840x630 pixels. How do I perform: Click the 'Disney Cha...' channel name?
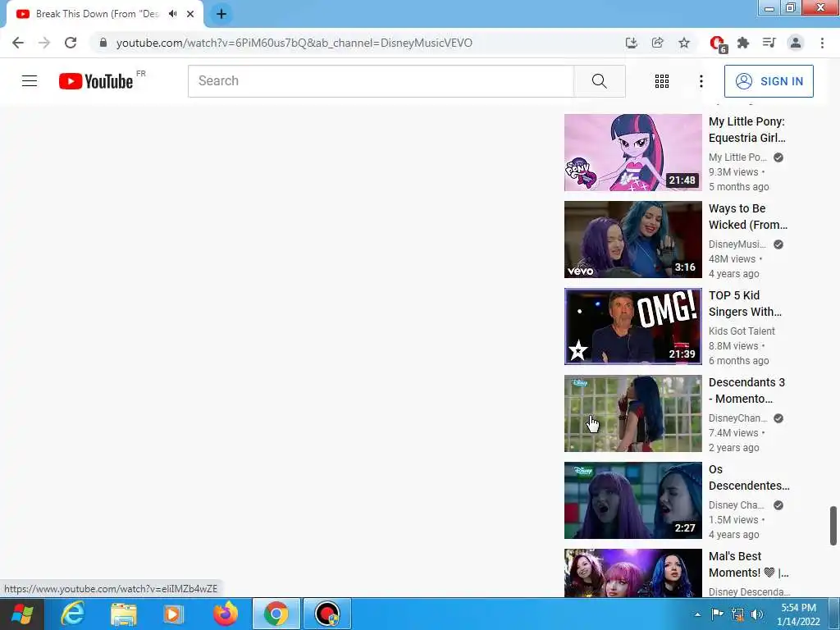736,505
